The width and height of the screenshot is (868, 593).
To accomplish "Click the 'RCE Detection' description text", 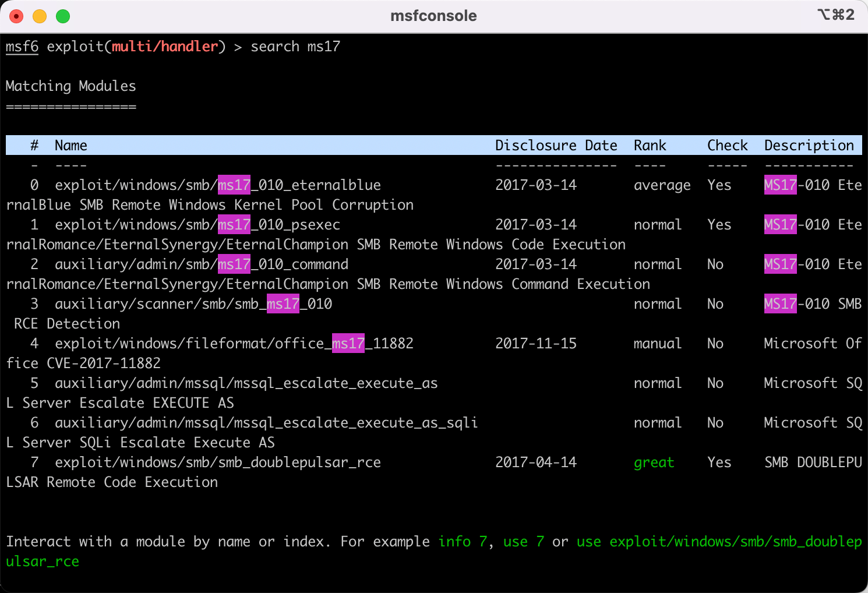I will pyautogui.click(x=67, y=324).
